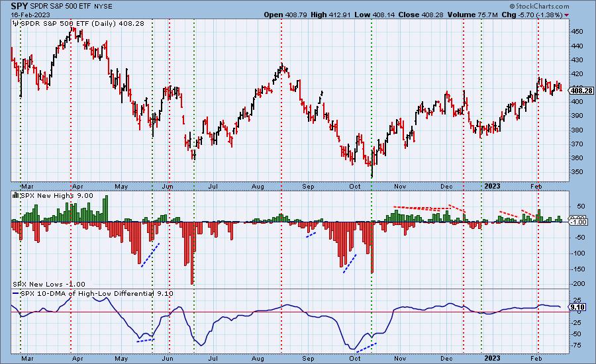Click the 380 price axis label
This screenshot has width=596, height=364.
pos(577,130)
